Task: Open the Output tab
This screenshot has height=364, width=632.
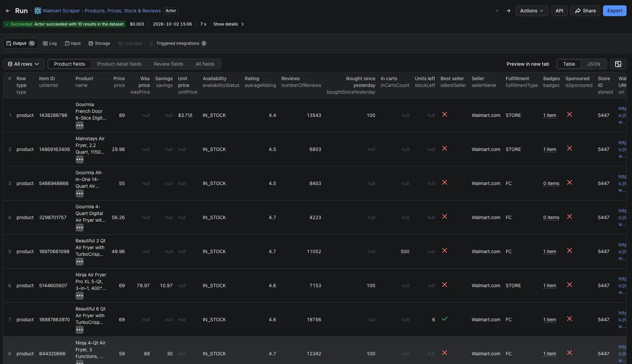Action: coord(20,43)
